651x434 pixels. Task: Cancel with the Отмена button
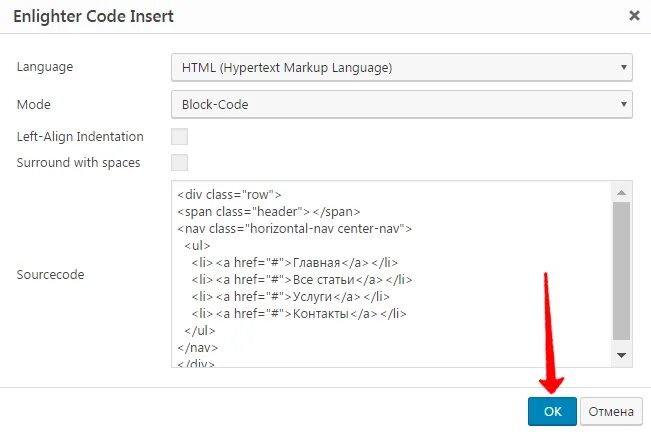(610, 411)
